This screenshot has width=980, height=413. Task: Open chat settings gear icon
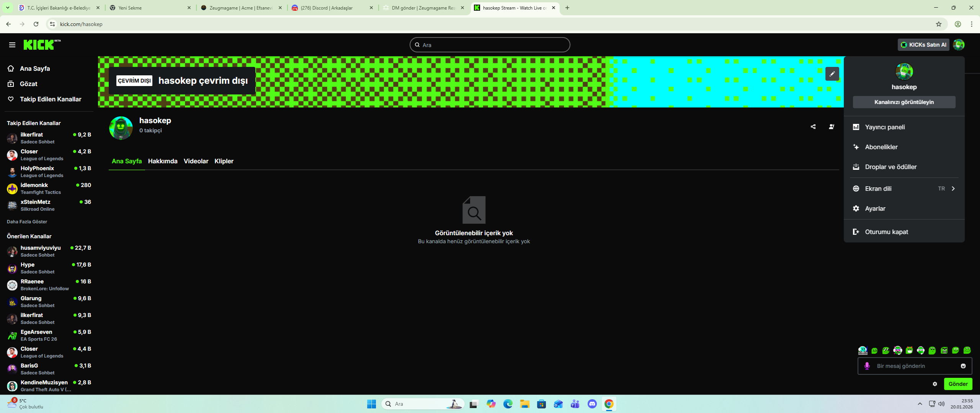(x=935, y=384)
